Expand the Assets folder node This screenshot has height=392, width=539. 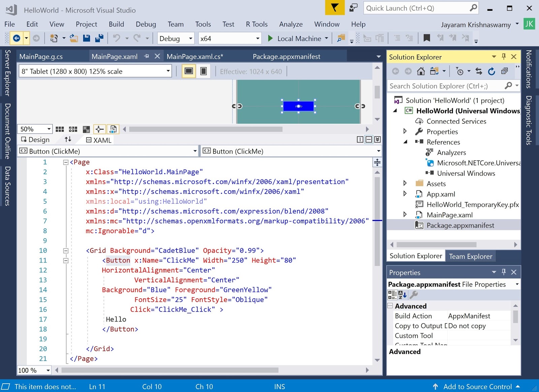405,184
